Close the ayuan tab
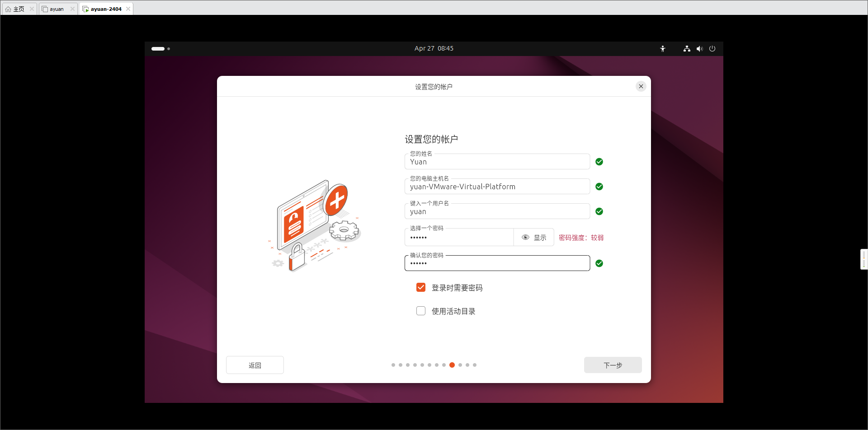This screenshot has height=430, width=868. (72, 9)
